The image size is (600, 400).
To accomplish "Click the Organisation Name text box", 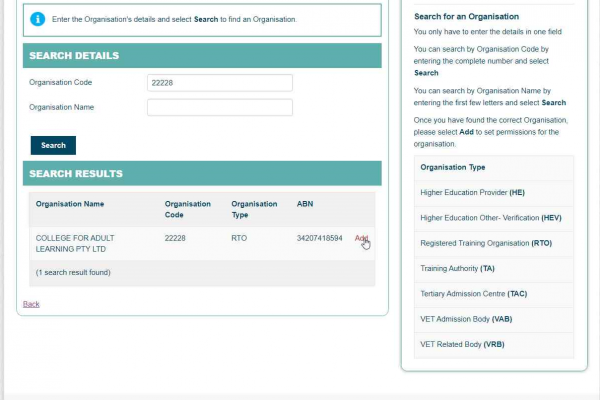I will click(219, 107).
